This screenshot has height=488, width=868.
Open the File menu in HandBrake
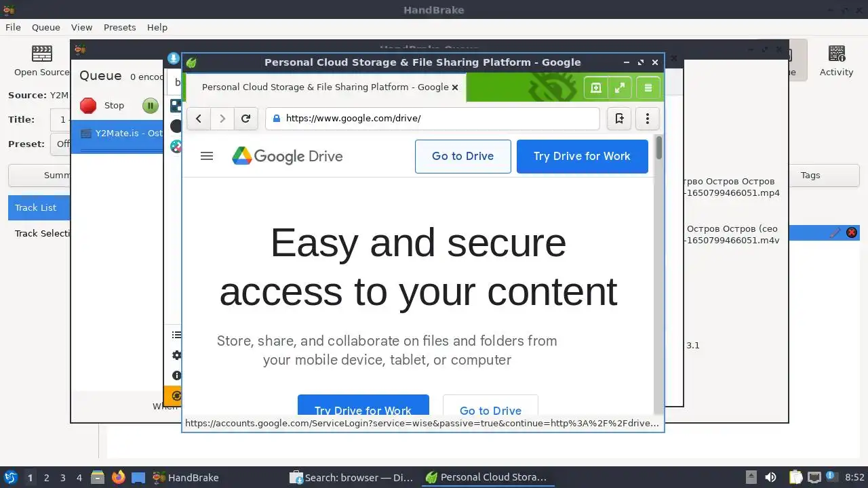coord(13,27)
